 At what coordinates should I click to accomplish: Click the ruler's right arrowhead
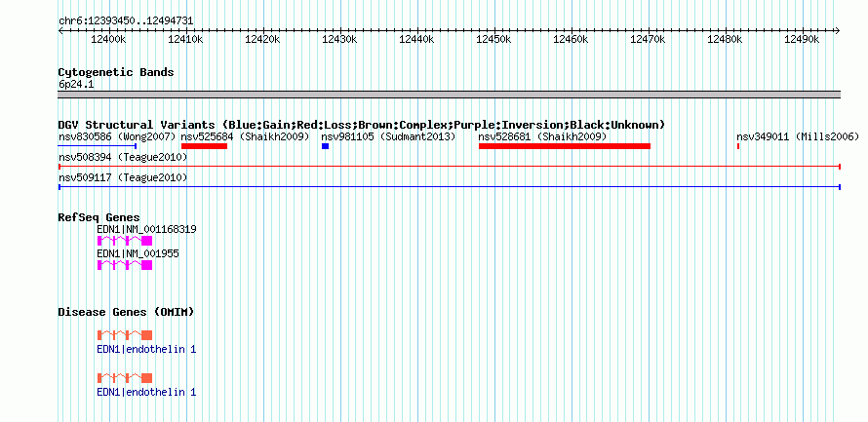click(838, 31)
